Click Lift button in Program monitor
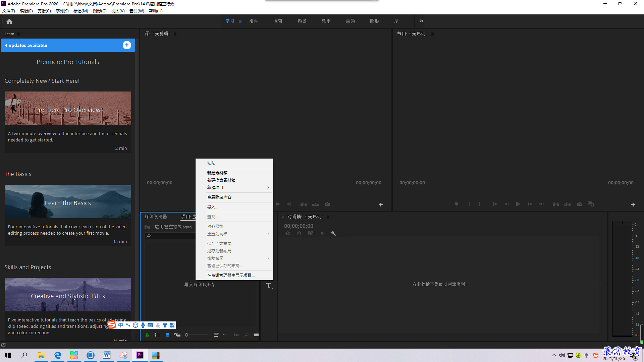Screen dimensions: 644x362 pos(556,204)
